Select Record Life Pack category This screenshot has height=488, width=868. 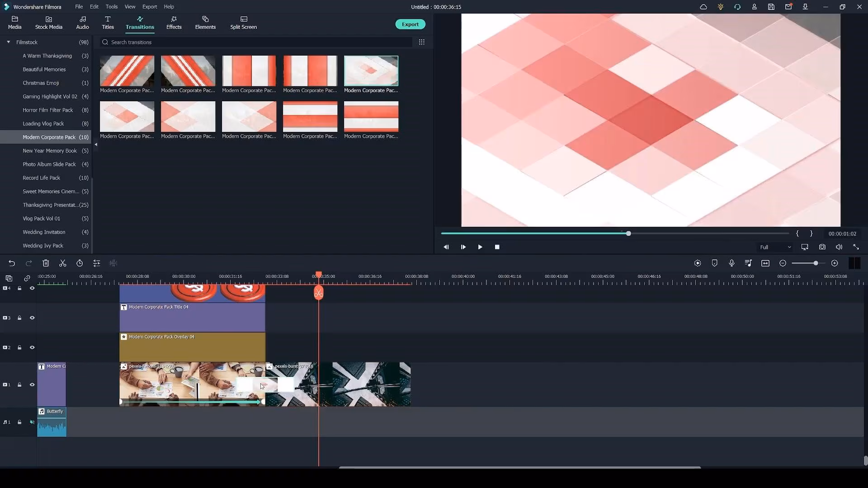click(x=42, y=178)
